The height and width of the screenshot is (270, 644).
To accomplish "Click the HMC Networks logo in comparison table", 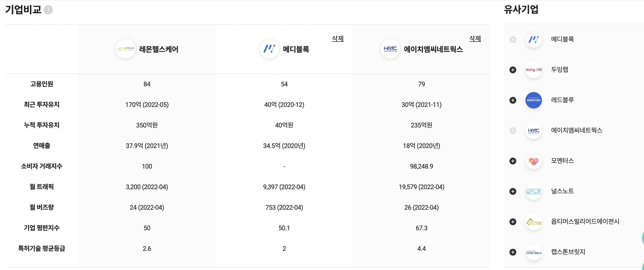I will 390,49.
